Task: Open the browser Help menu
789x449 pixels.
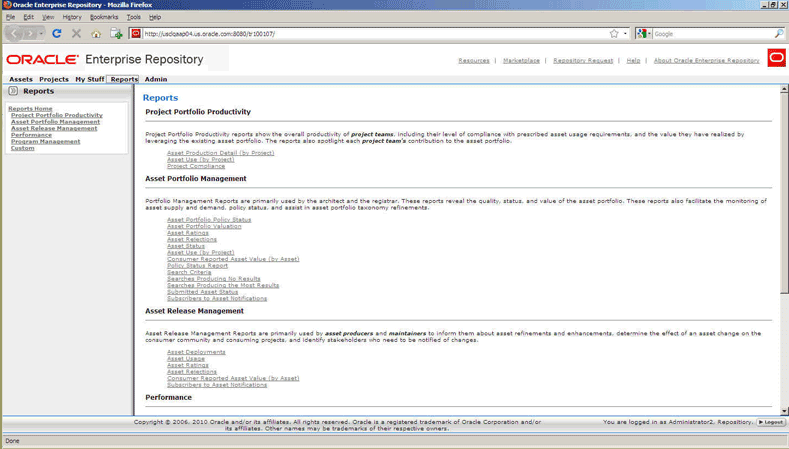Action: pos(155,17)
